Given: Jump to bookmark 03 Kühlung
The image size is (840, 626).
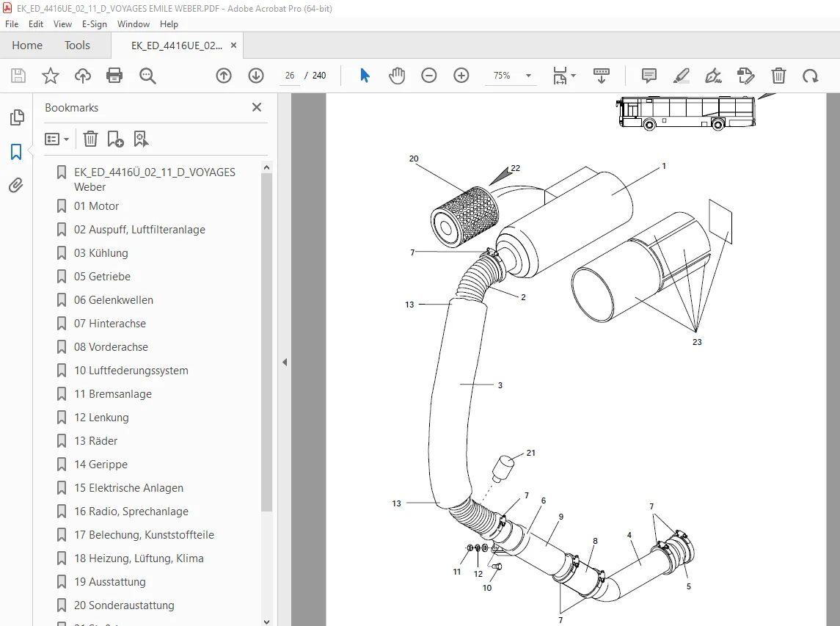Looking at the screenshot, I should (x=101, y=253).
